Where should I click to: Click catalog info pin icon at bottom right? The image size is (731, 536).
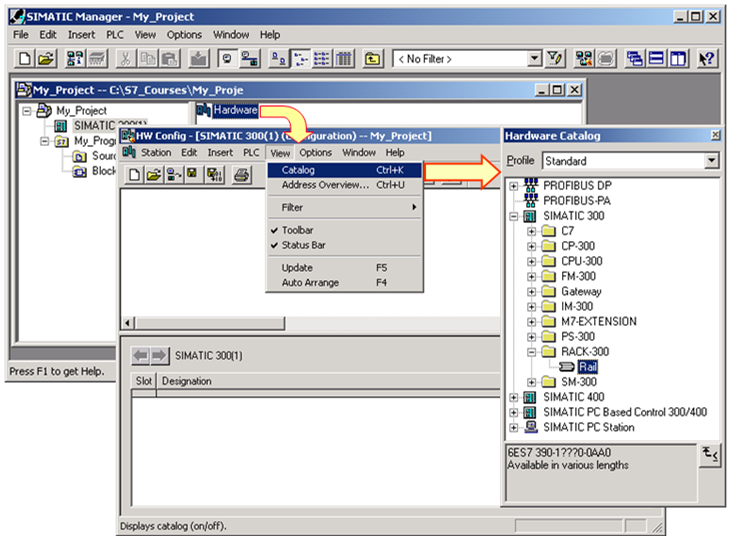pyautogui.click(x=710, y=455)
